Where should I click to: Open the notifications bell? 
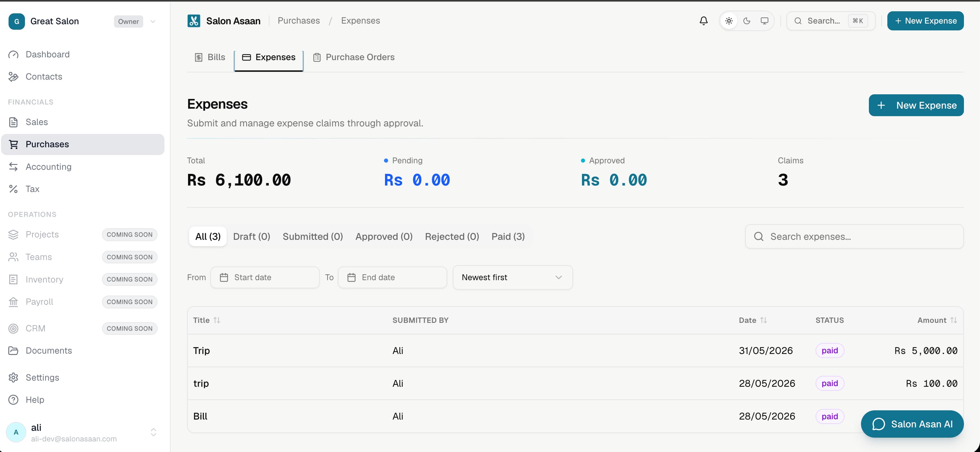click(x=703, y=21)
